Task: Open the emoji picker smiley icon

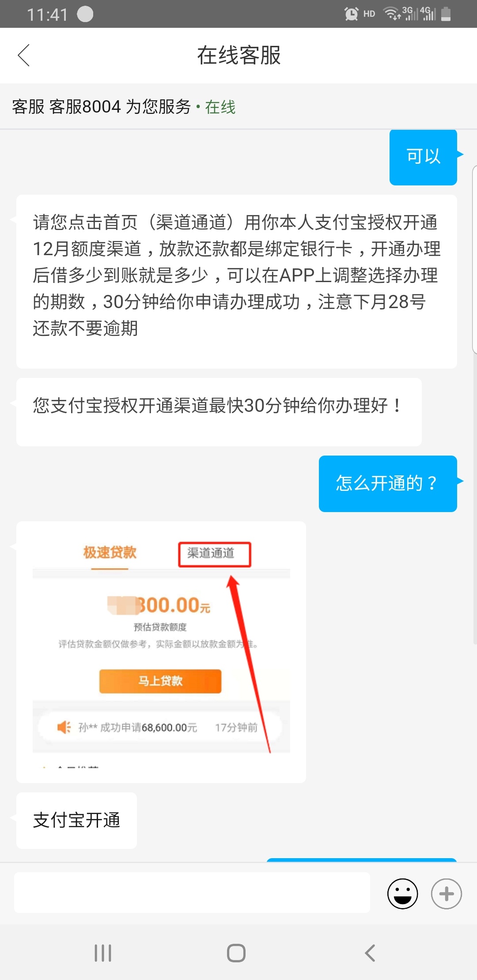Action: coord(402,893)
